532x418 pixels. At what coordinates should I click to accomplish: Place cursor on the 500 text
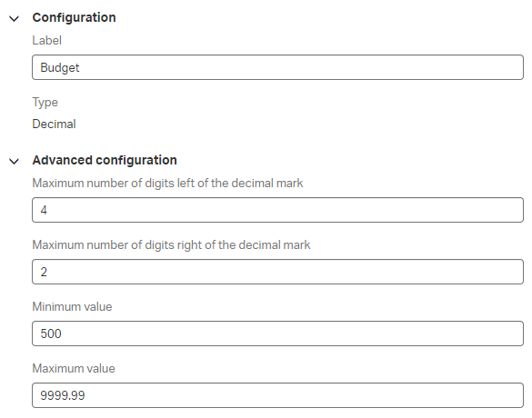(51, 333)
